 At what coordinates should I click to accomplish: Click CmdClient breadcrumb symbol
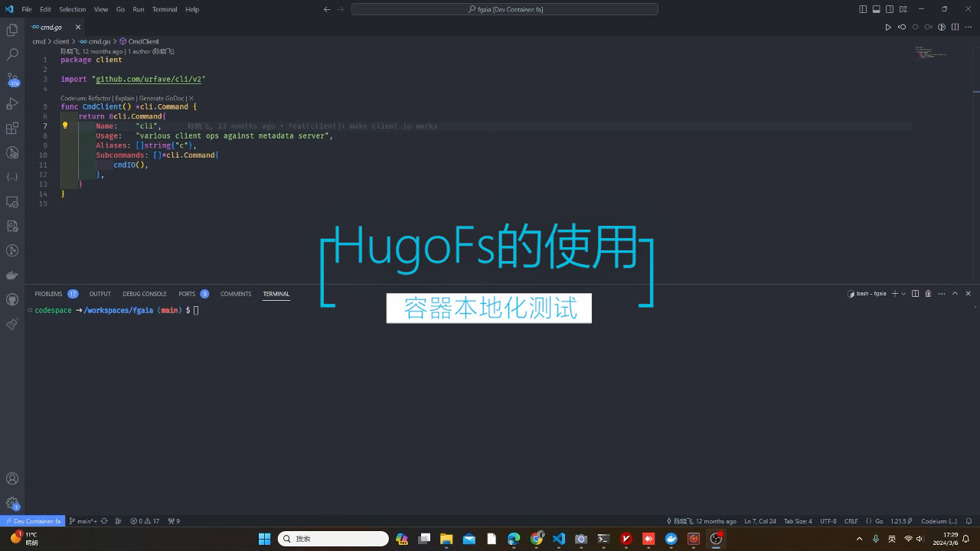[x=139, y=41]
